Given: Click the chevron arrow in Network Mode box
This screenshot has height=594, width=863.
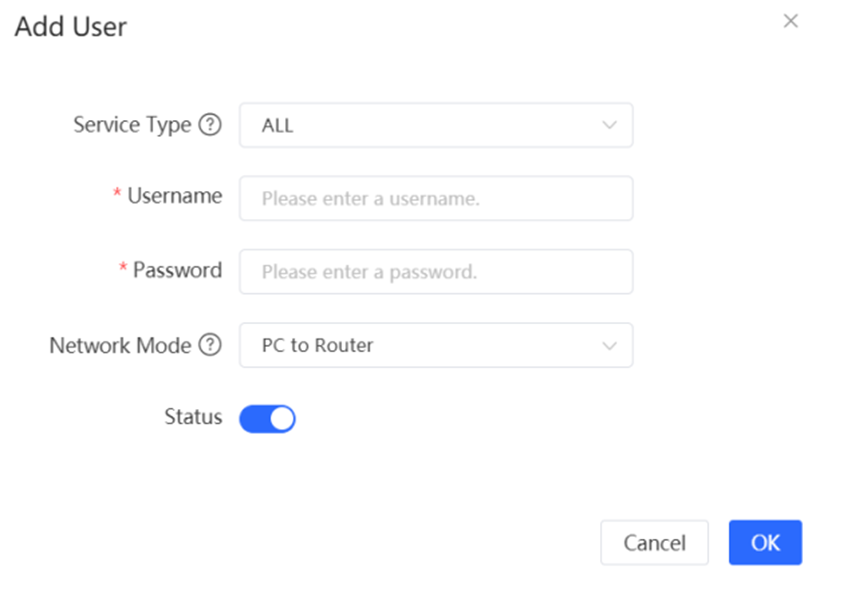Looking at the screenshot, I should point(609,346).
